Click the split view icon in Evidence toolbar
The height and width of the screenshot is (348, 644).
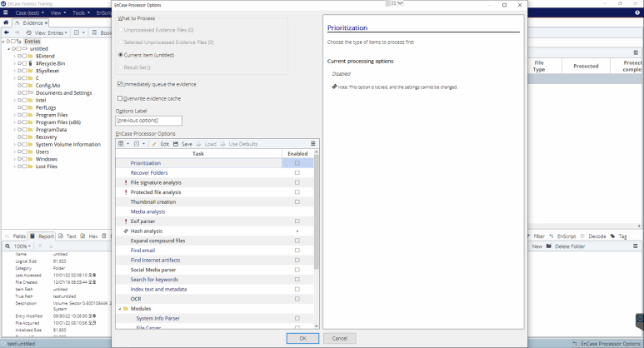[x=77, y=32]
